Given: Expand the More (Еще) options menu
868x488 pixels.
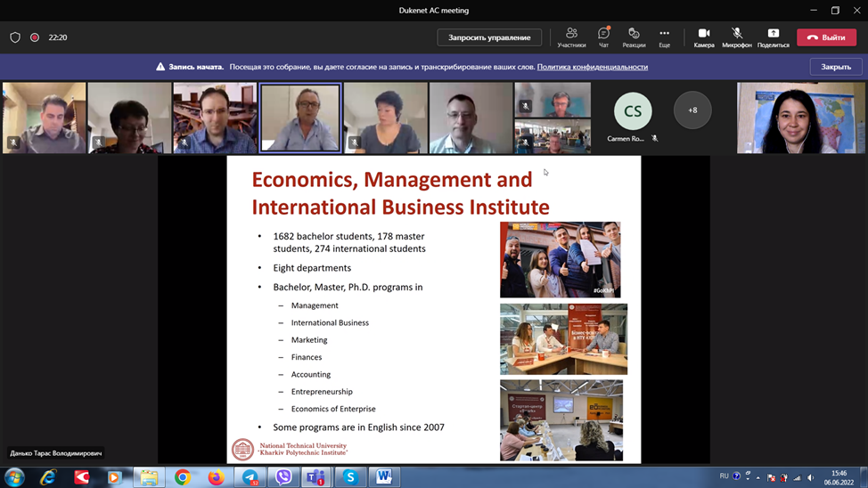Looking at the screenshot, I should 664,37.
